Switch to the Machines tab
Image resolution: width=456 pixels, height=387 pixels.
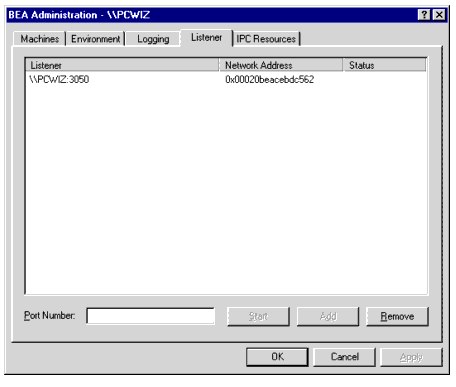coord(39,39)
